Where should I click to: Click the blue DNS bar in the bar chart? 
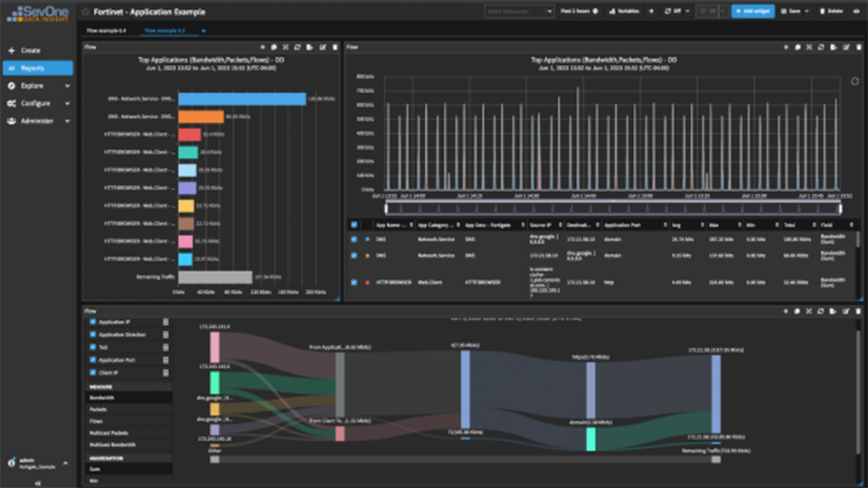pos(242,99)
